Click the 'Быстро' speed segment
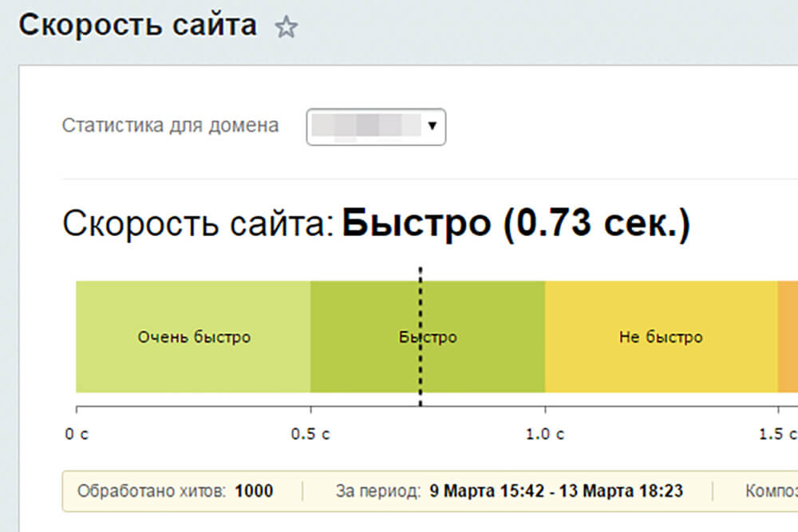 click(428, 337)
